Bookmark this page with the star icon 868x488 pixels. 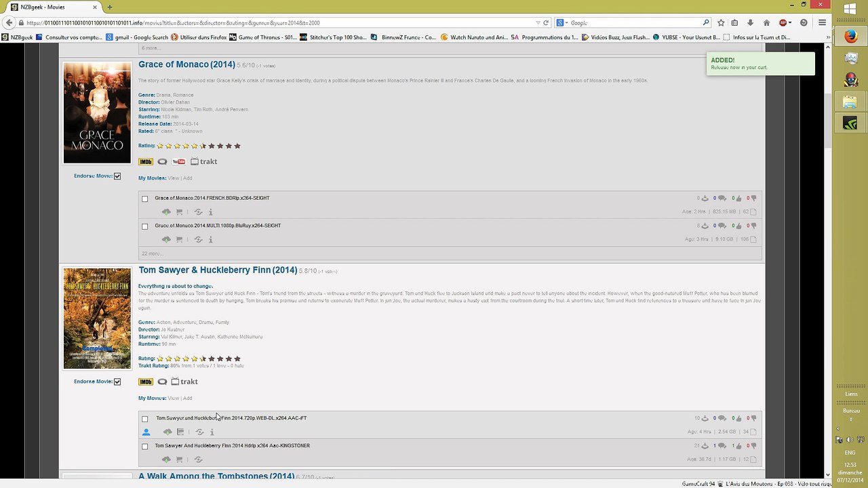(x=721, y=23)
